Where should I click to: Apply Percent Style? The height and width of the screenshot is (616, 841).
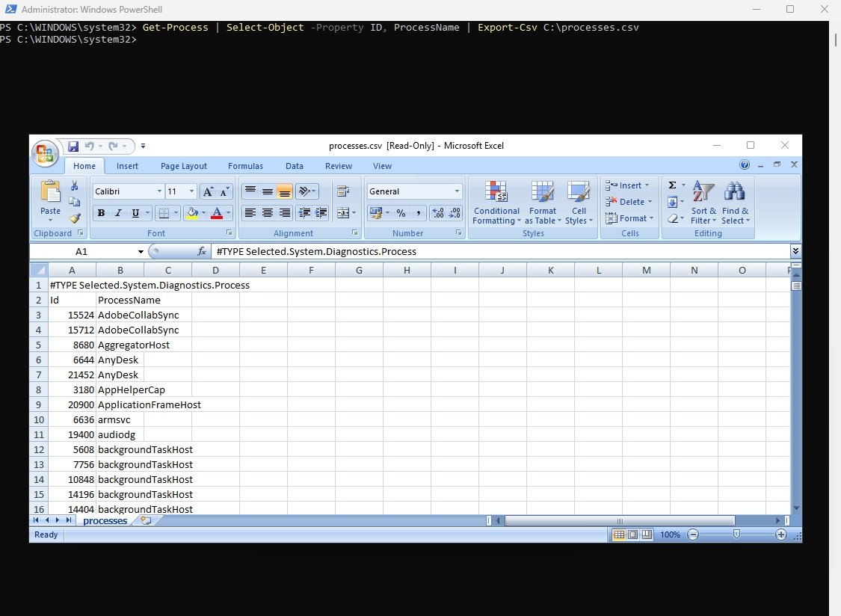tap(401, 213)
